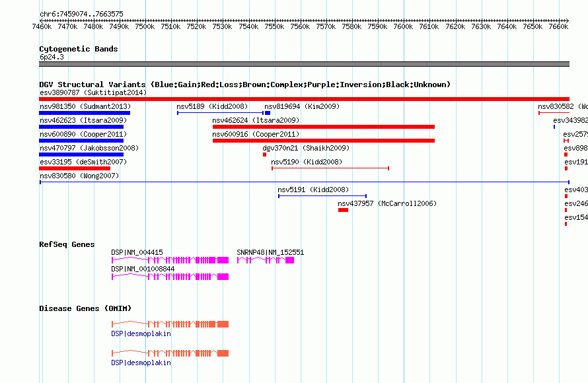Open the nsv600916 (Cooper2011) variant label

pyautogui.click(x=256, y=134)
